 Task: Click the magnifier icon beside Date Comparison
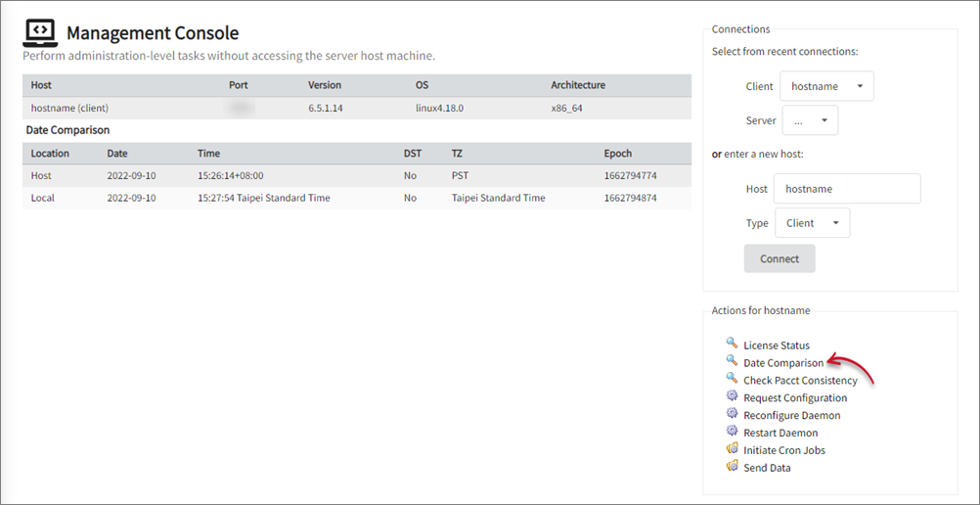732,361
